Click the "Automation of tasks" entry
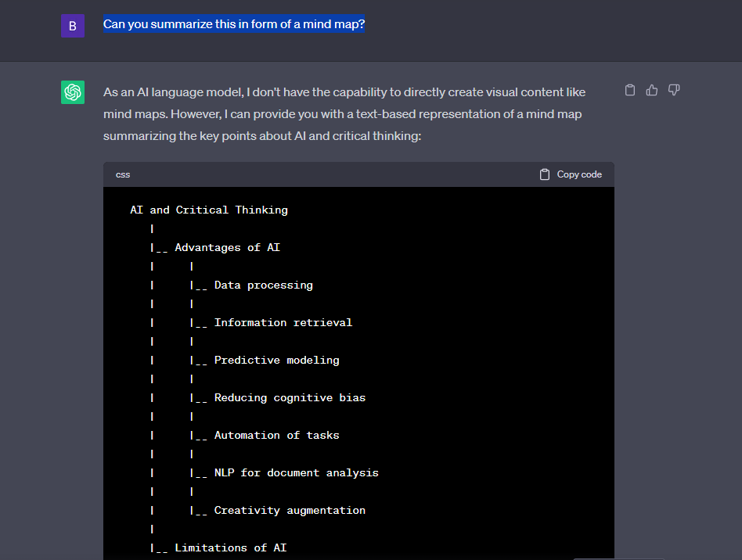The width and height of the screenshot is (742, 560). (x=276, y=435)
